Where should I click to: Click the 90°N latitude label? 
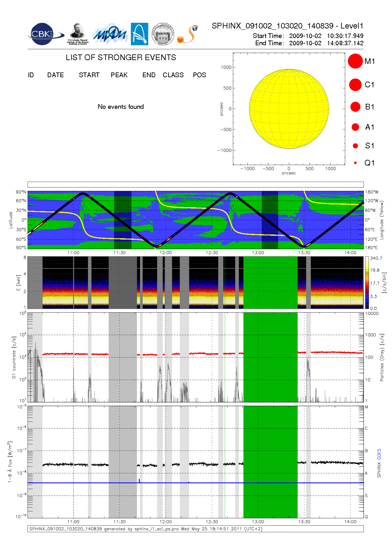[21, 192]
